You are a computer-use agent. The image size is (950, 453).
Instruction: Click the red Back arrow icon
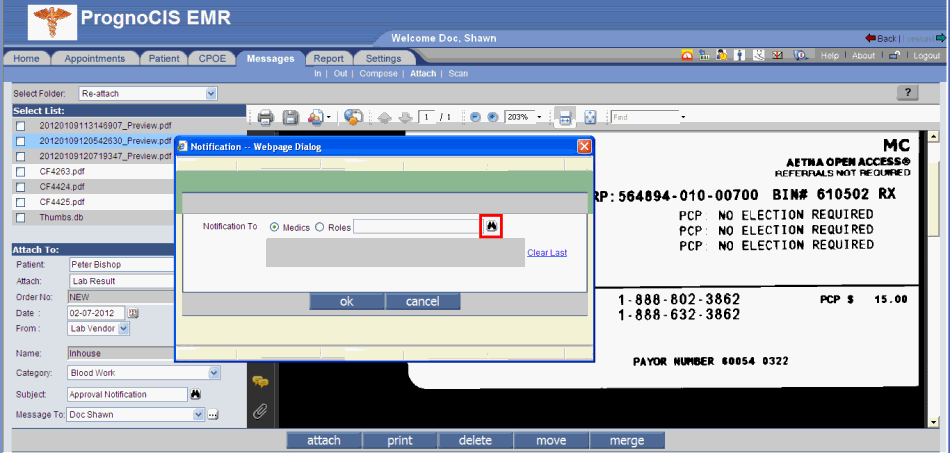coord(871,38)
